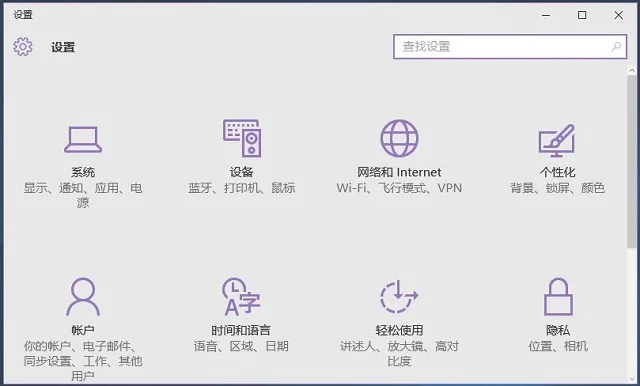Click the 讲述人、放大镜、高对比度 description
Image resolution: width=640 pixels, height=386 pixels.
399,354
